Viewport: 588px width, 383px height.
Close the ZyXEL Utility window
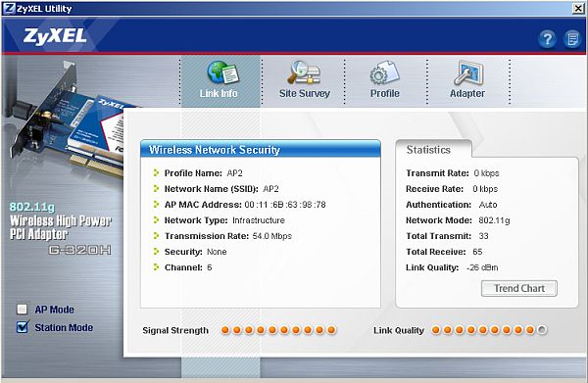click(x=578, y=8)
